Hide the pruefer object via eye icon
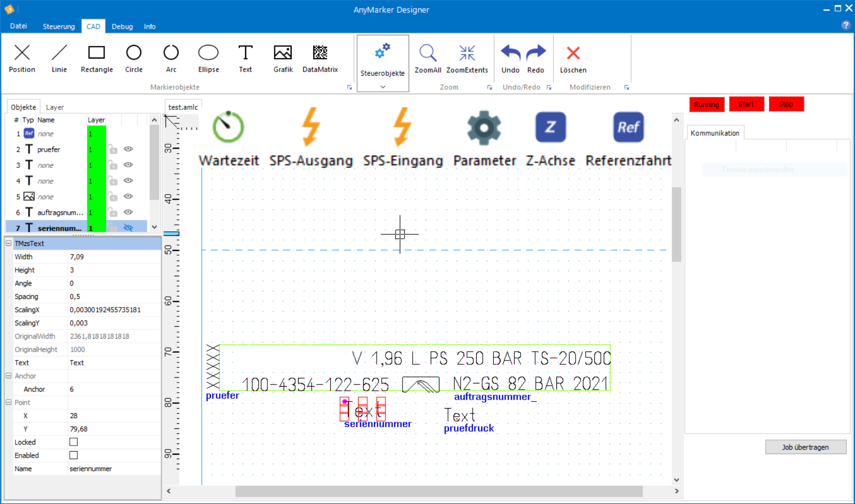 129,149
